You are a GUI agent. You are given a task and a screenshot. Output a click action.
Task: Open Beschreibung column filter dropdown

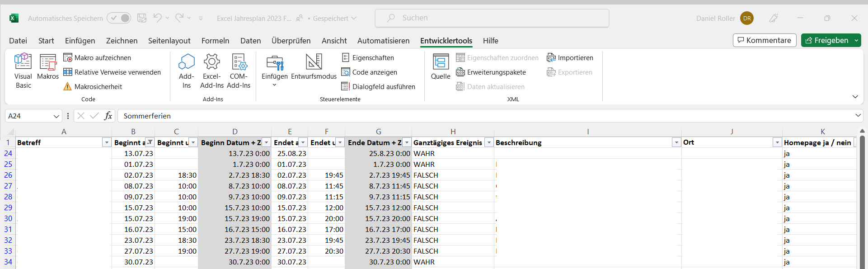pyautogui.click(x=676, y=142)
